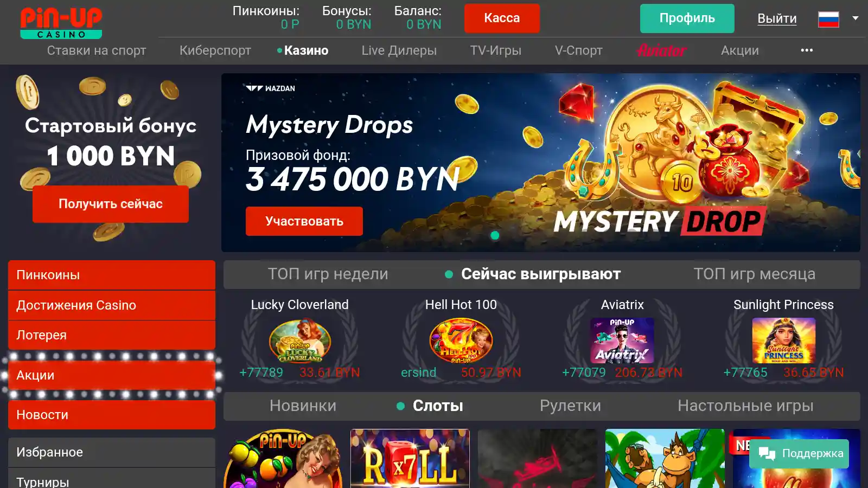Screen dimensions: 868x488
Task: Switch to ТОП игр месяца tab
Action: coord(754,274)
